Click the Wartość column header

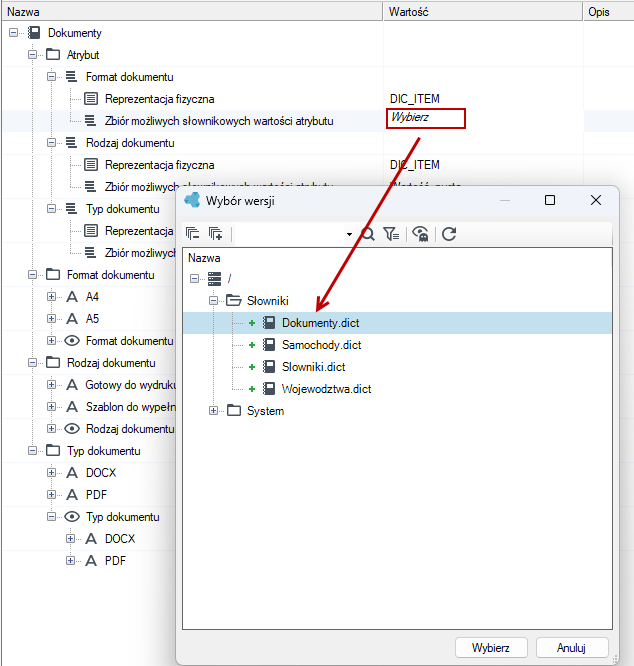click(x=483, y=11)
